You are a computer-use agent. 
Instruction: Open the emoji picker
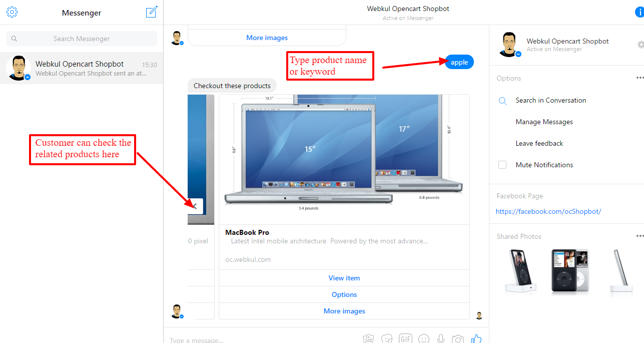[424, 339]
